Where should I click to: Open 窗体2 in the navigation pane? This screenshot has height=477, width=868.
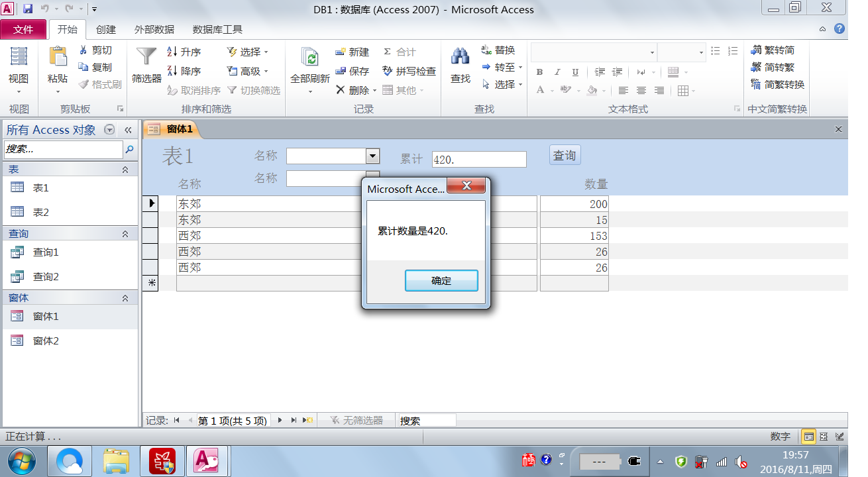pos(46,341)
